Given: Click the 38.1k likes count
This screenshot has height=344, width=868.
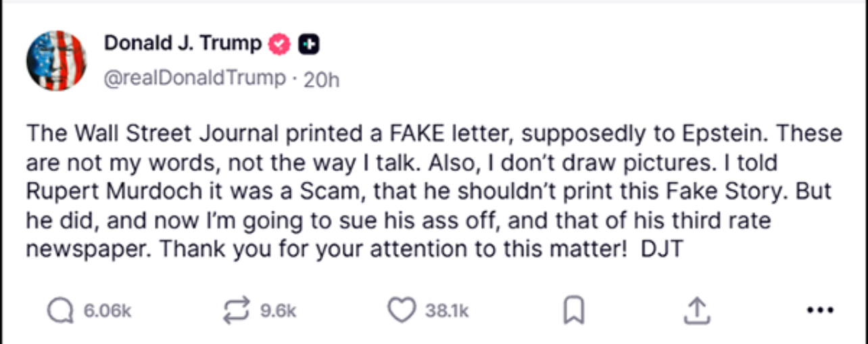Looking at the screenshot, I should coord(447,311).
